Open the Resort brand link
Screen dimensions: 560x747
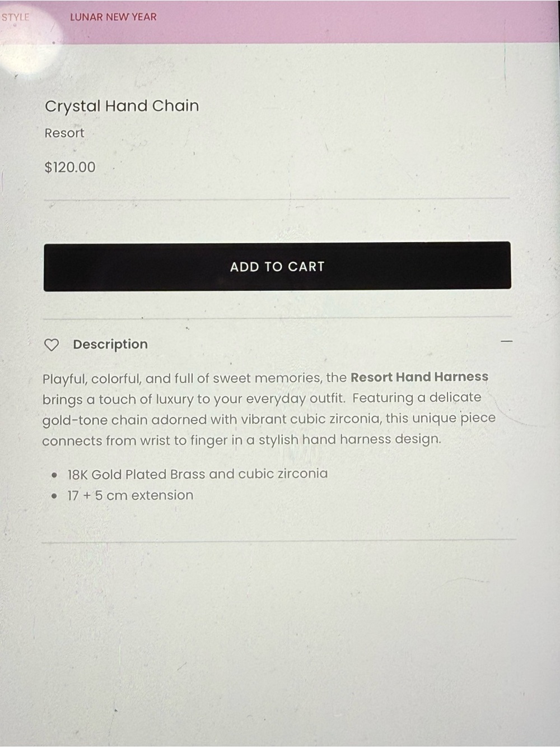pos(64,133)
